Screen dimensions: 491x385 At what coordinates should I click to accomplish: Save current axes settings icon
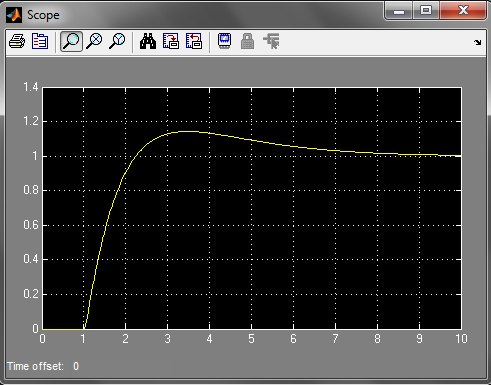[171, 42]
